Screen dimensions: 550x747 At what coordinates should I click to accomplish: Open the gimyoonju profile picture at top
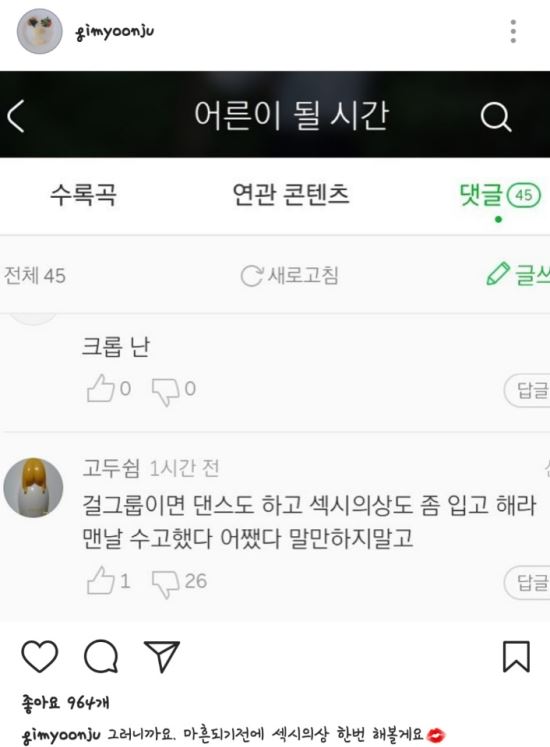click(x=40, y=31)
